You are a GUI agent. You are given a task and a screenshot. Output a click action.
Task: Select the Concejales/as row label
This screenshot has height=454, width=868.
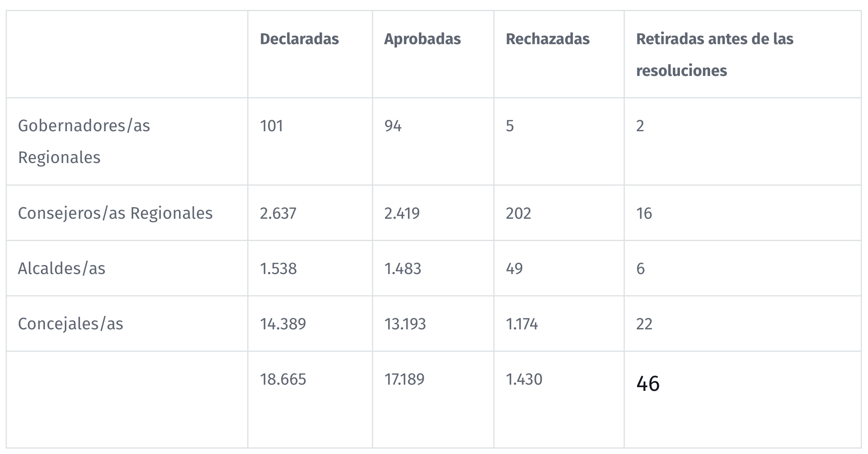coord(71,324)
